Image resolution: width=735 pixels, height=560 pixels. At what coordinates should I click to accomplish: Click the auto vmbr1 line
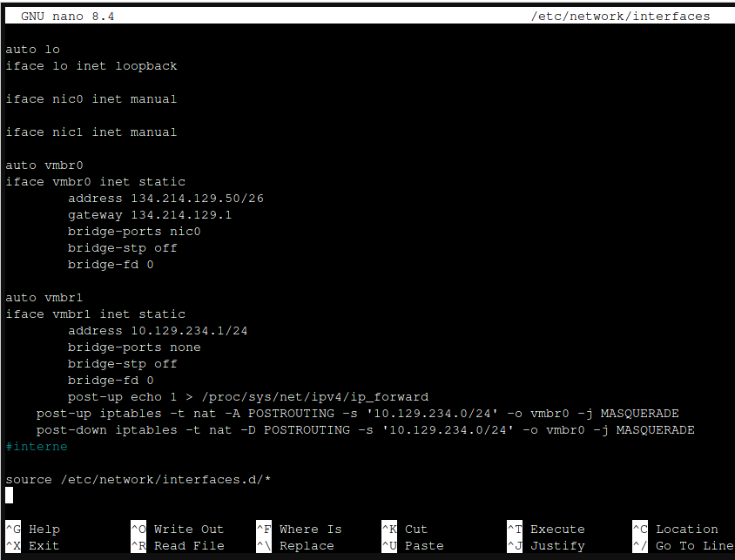coord(42,297)
